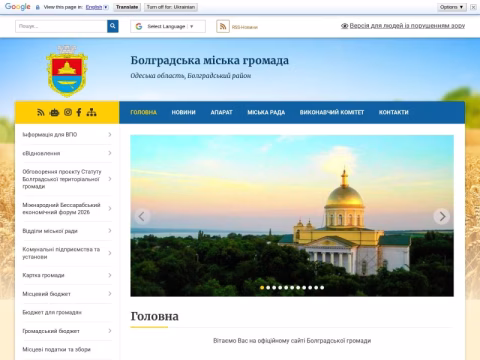Screen dimensions: 480x360
Task: Click the RSS icon in yellow social bar
Action: [x=41, y=112]
